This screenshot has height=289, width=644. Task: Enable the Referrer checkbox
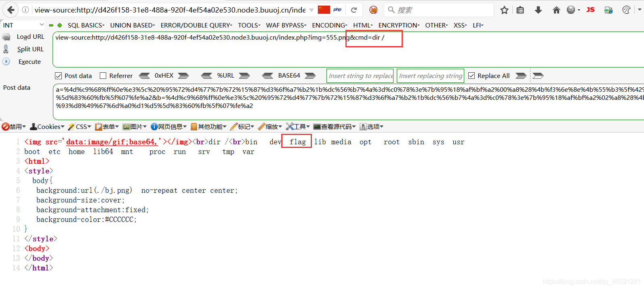[x=103, y=76]
